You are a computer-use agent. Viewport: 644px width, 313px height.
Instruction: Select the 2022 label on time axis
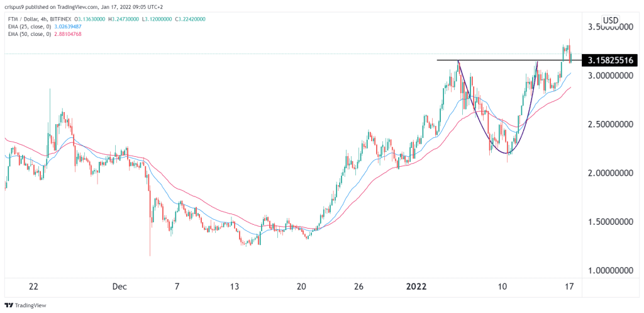[x=415, y=287]
